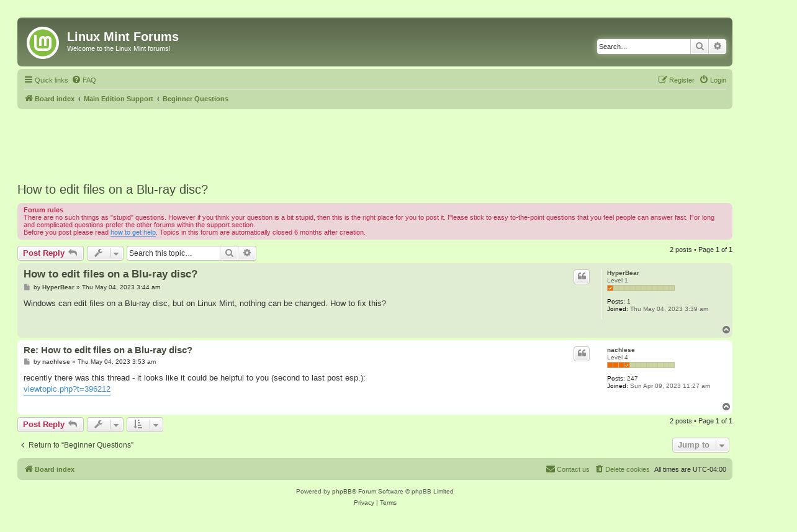The image size is (797, 532).
Task: Open Main Edition Support breadcrumb
Action: coord(119,99)
